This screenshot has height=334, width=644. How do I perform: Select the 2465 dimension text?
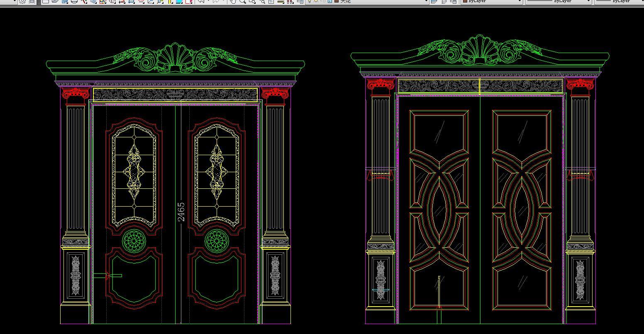coord(181,212)
